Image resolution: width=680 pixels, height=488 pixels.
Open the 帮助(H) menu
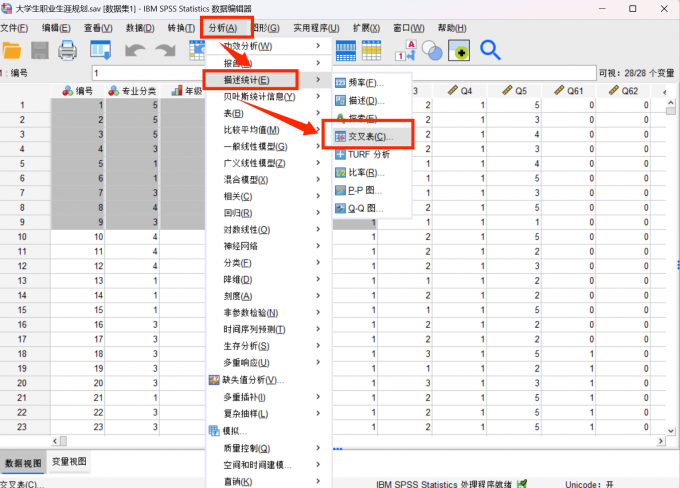click(452, 28)
